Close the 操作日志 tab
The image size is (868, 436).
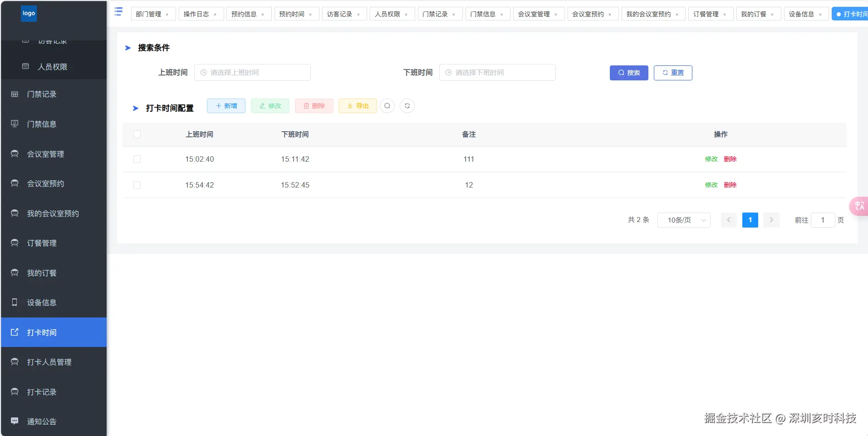[215, 15]
